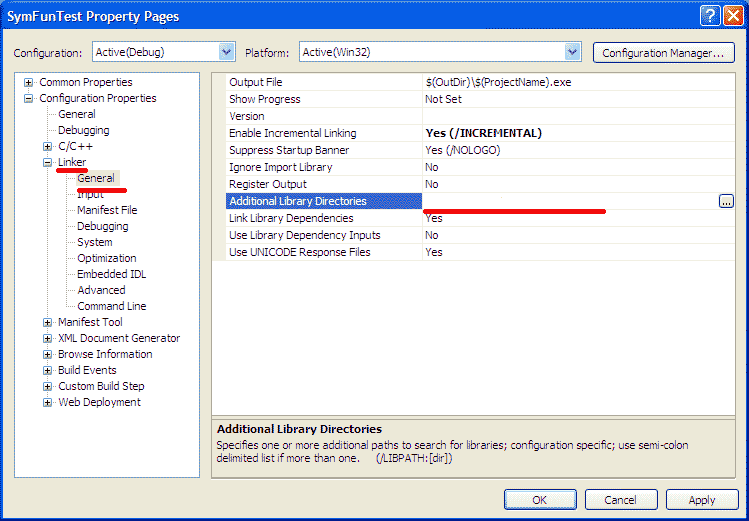Viewport: 749px width, 521px height.
Task: Select Command Line under Linker
Action: (112, 306)
